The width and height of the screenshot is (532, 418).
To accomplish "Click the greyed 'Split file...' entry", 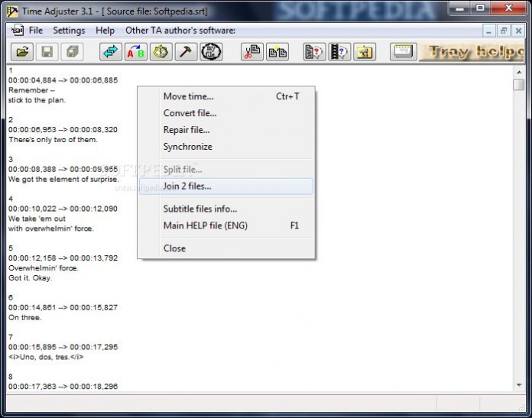I will coord(226,170).
